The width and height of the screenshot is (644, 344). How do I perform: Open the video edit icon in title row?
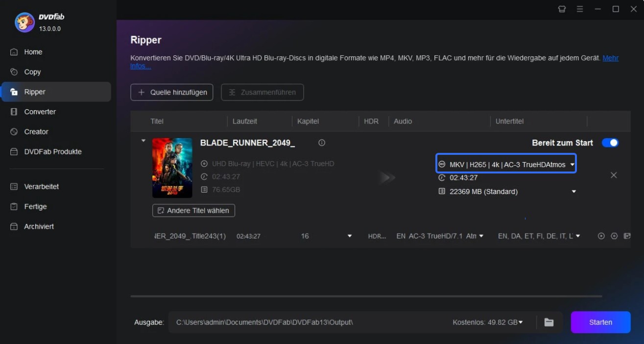coord(627,236)
